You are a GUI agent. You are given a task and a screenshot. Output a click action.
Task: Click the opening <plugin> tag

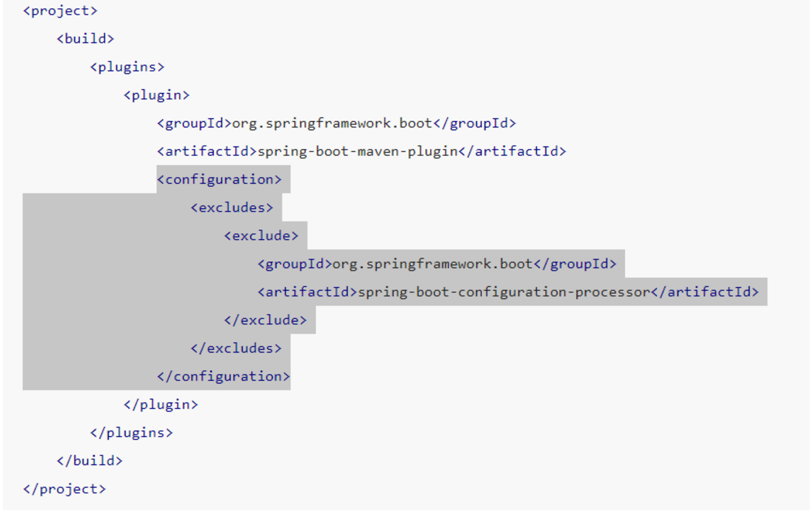(156, 95)
